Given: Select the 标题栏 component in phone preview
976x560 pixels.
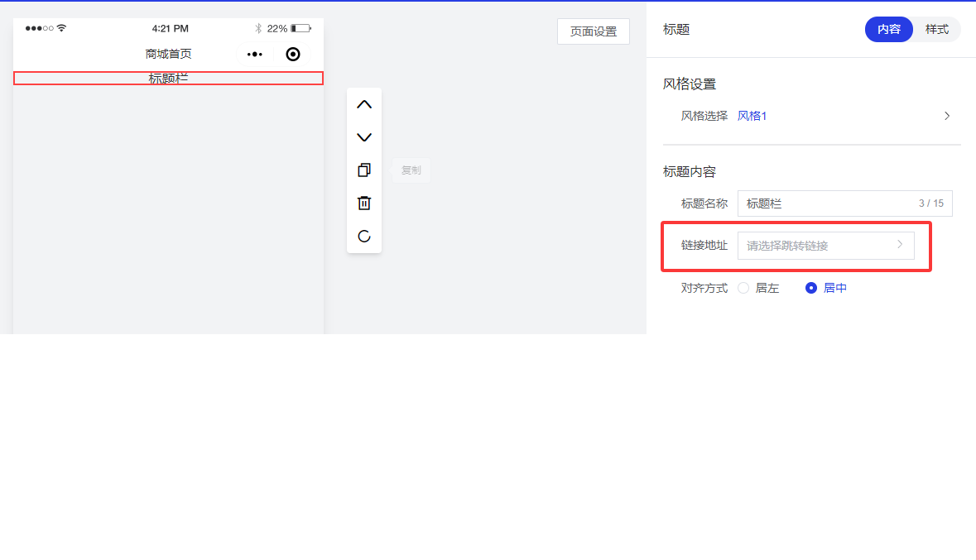Looking at the screenshot, I should point(168,79).
